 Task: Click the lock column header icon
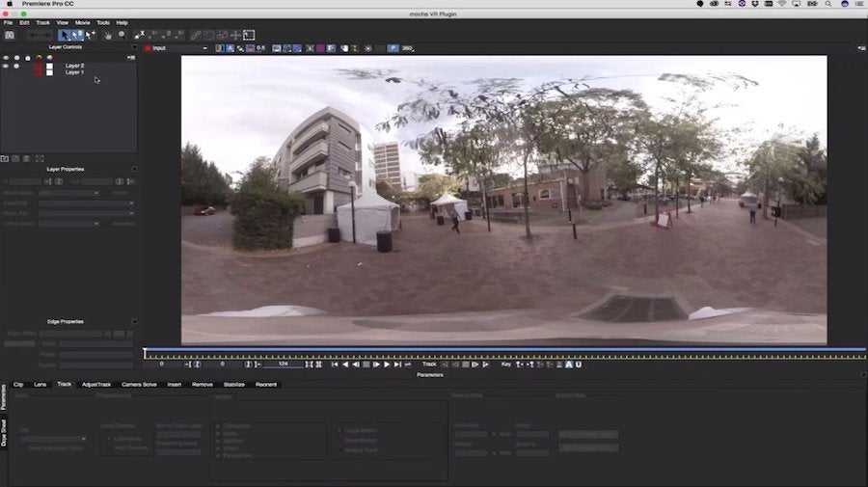[x=28, y=58]
